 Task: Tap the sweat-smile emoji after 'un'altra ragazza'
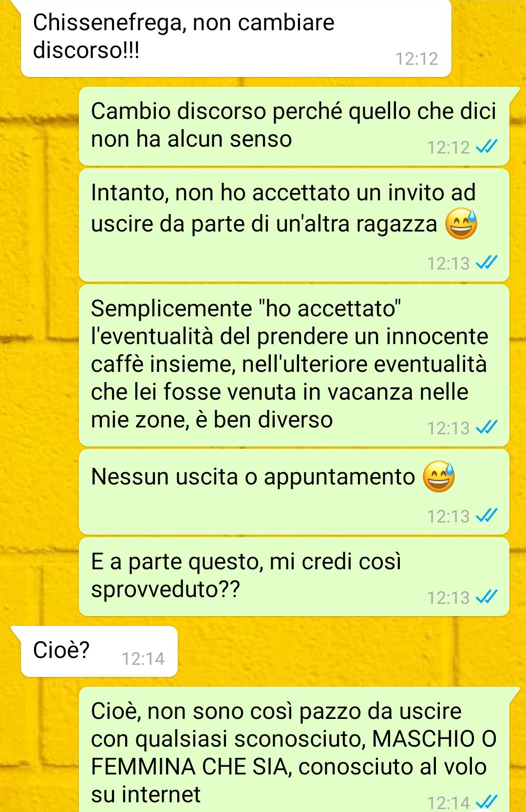click(462, 223)
